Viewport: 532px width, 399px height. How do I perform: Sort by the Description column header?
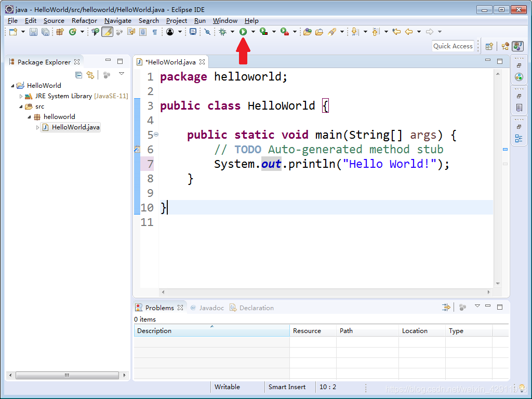click(x=212, y=331)
